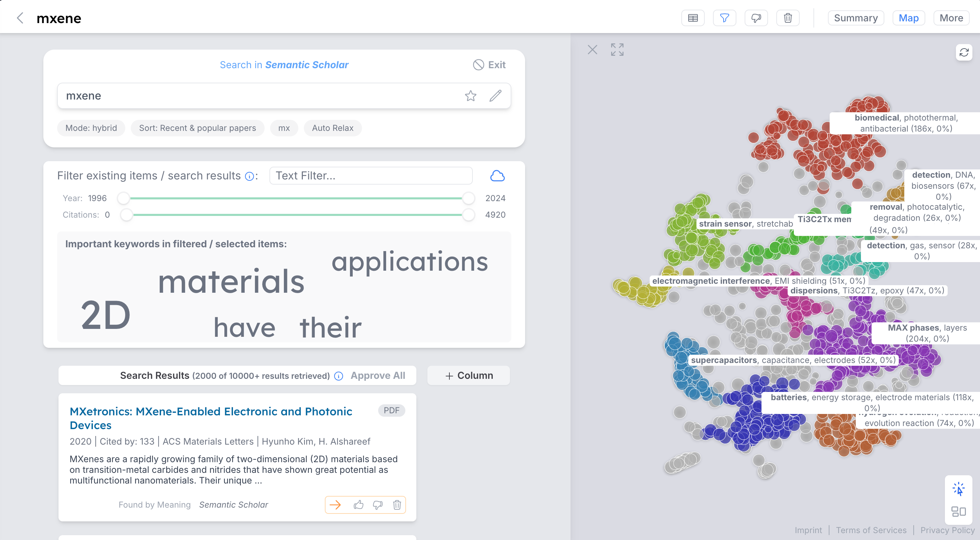Image resolution: width=980 pixels, height=540 pixels.
Task: Select the keyword '2D'
Action: pyautogui.click(x=106, y=315)
